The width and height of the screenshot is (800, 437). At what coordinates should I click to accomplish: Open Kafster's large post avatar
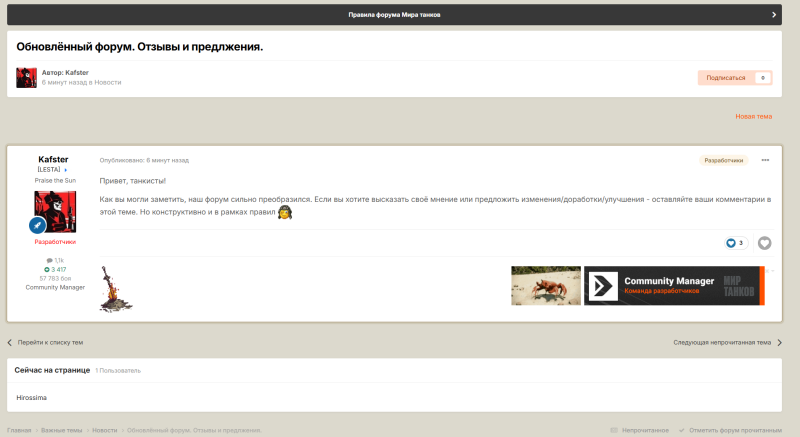coord(55,212)
